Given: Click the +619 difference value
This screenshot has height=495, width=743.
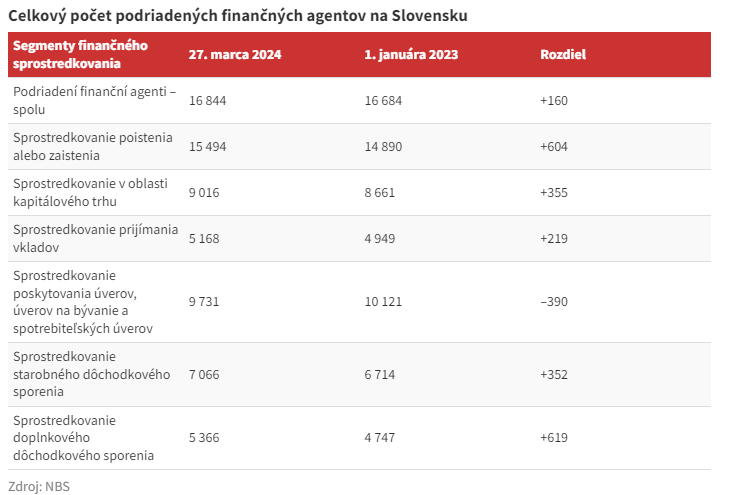Looking at the screenshot, I should (x=554, y=437).
